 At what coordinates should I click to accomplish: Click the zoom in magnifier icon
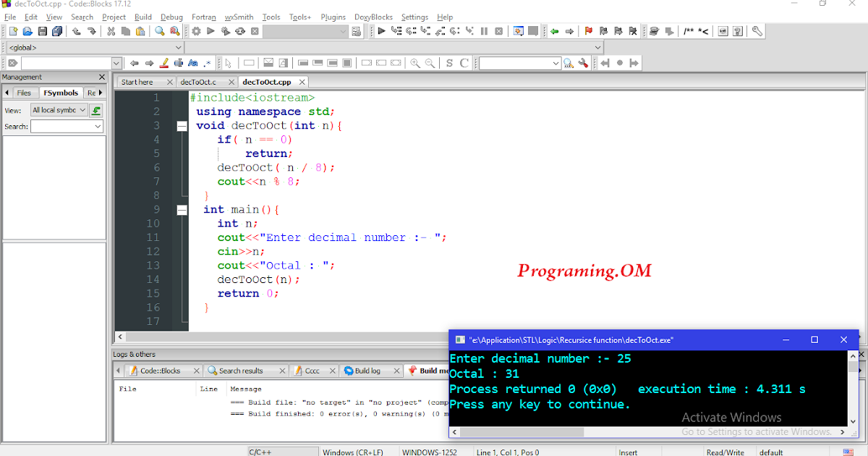tap(415, 63)
